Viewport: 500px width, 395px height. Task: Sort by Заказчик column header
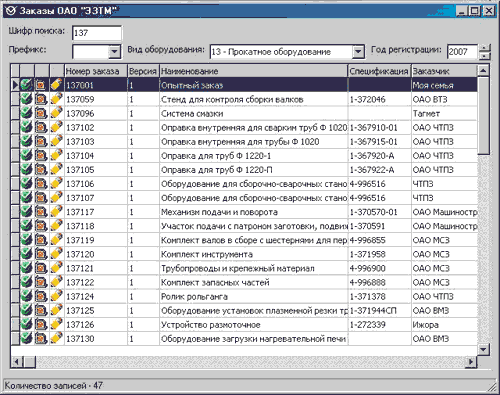pyautogui.click(x=444, y=71)
